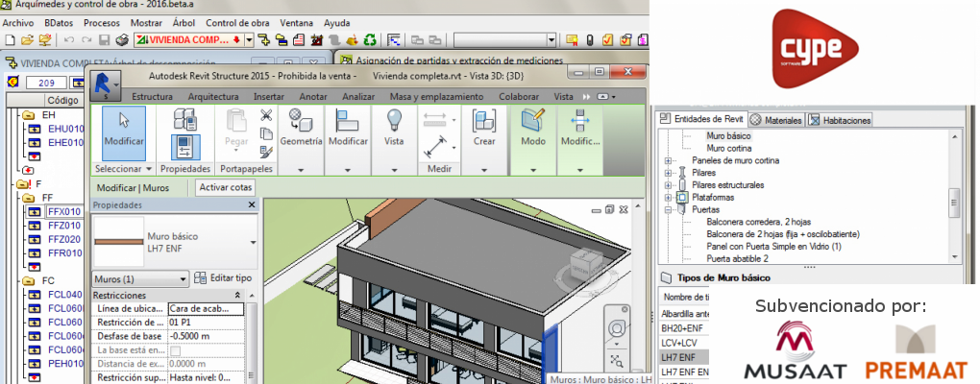Toggle the 'La base está en...' checkbox
The height and width of the screenshot is (384, 980).
coord(176,350)
